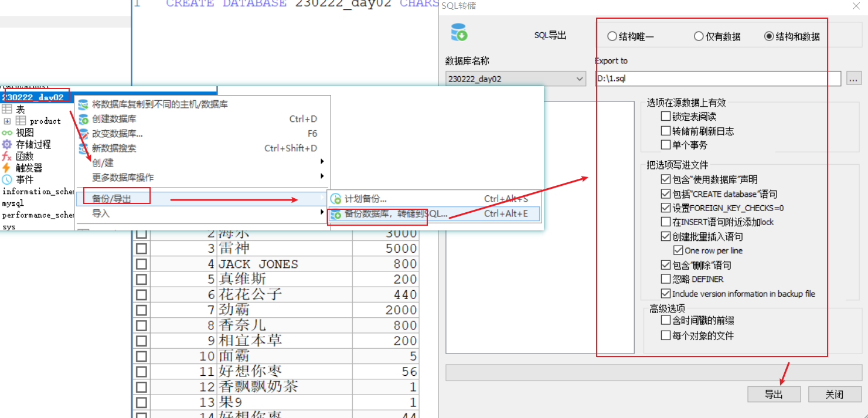Viewport: 868px width, 418px height.
Task: Click the browse "..." button beside Export to
Action: tap(853, 78)
